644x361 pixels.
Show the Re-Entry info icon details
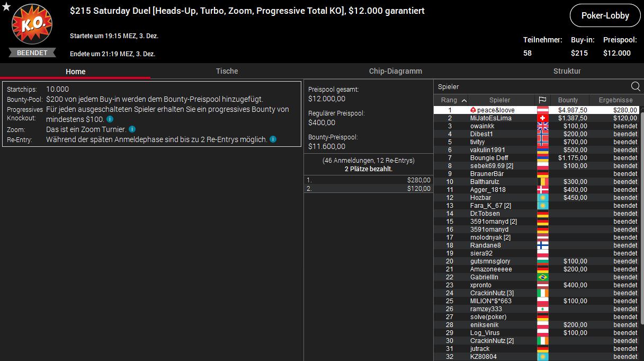tap(273, 139)
